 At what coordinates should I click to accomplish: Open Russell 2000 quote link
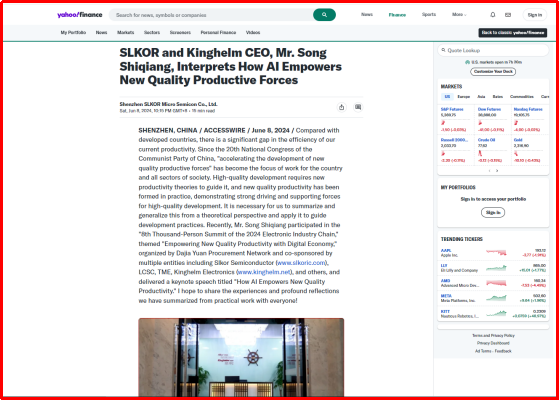point(454,140)
